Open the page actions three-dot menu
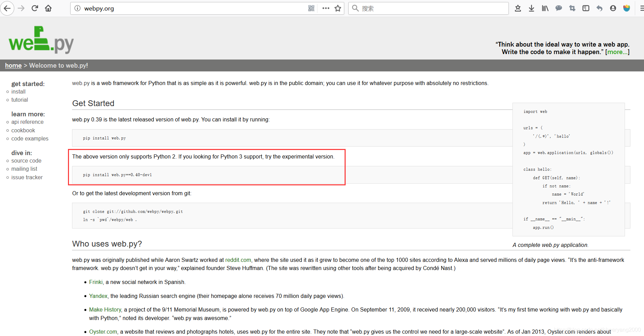The width and height of the screenshot is (644, 336). [326, 8]
